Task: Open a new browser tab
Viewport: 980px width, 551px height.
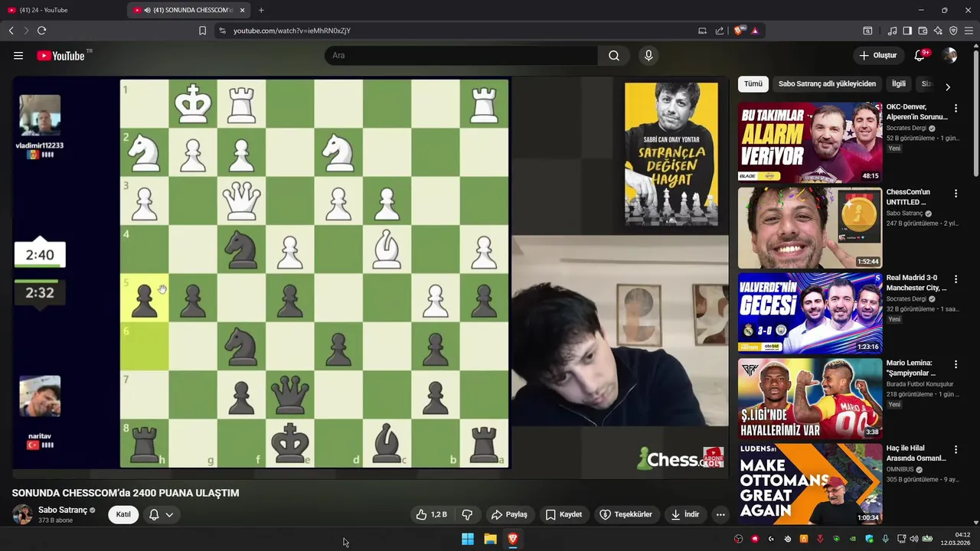Action: pyautogui.click(x=261, y=10)
